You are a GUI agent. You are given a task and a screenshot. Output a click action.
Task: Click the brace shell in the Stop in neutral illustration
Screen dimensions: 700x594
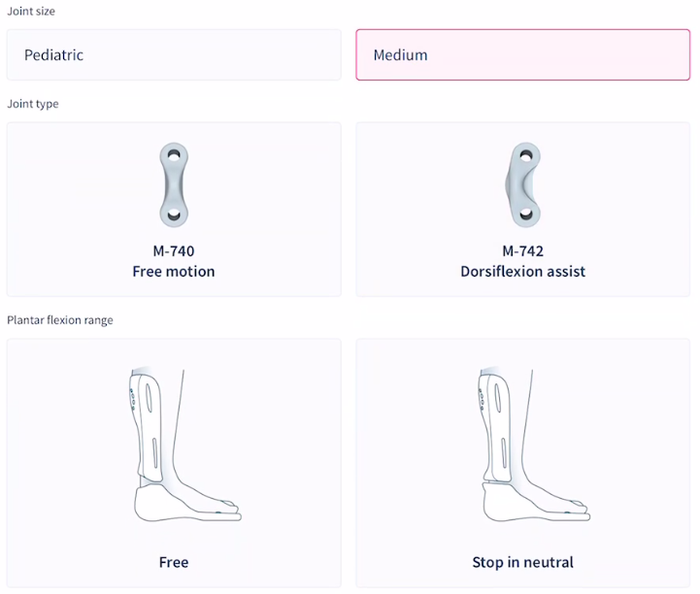click(501, 427)
